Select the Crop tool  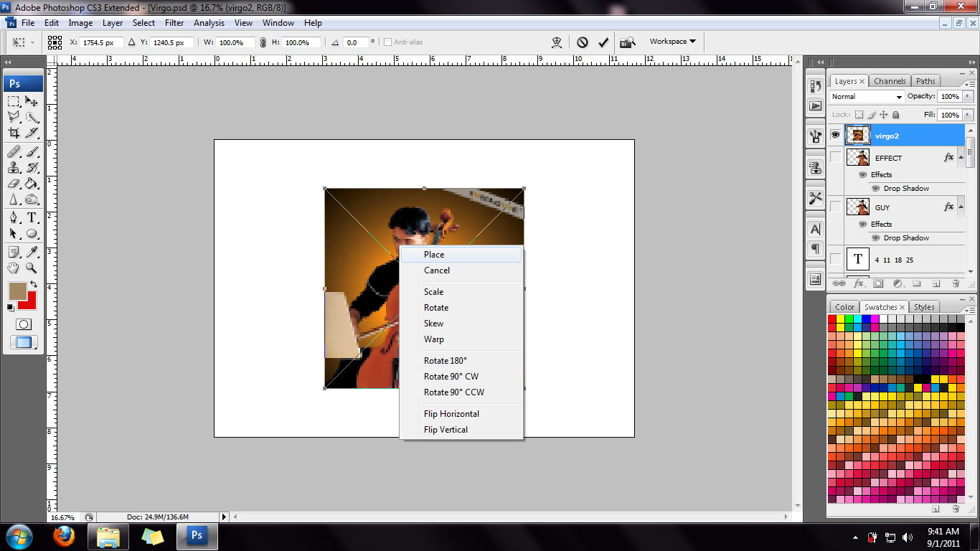(x=14, y=133)
